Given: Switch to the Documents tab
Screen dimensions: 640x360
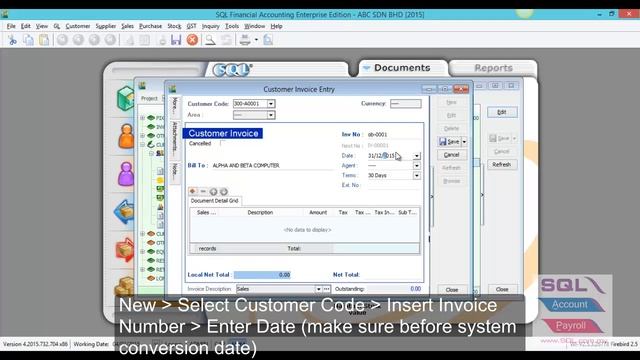Looking at the screenshot, I should click(x=402, y=68).
